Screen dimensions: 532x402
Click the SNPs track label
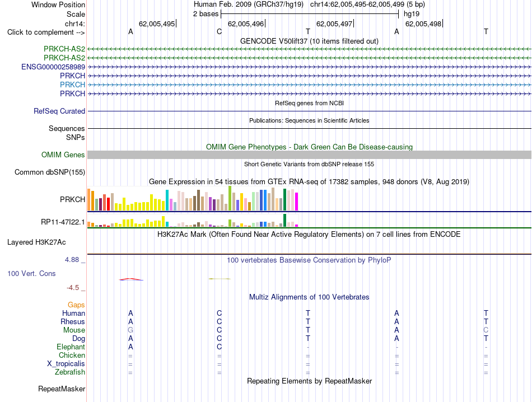(76, 137)
